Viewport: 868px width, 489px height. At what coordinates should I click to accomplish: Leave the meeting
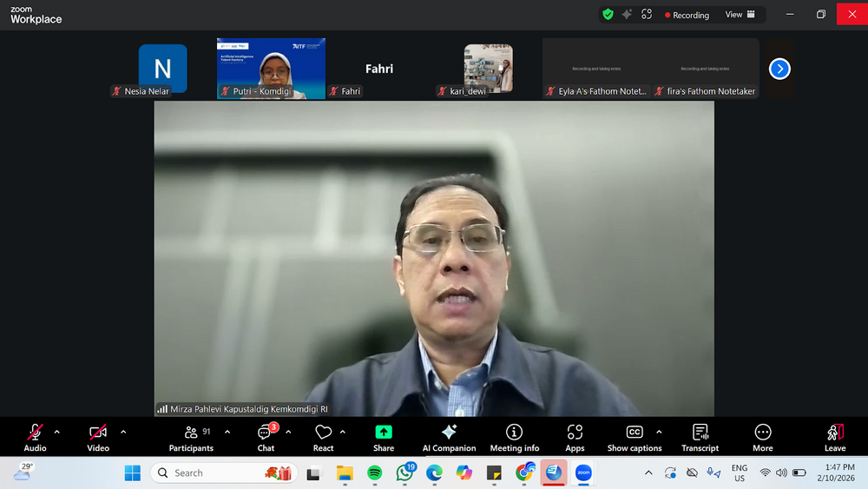[834, 437]
